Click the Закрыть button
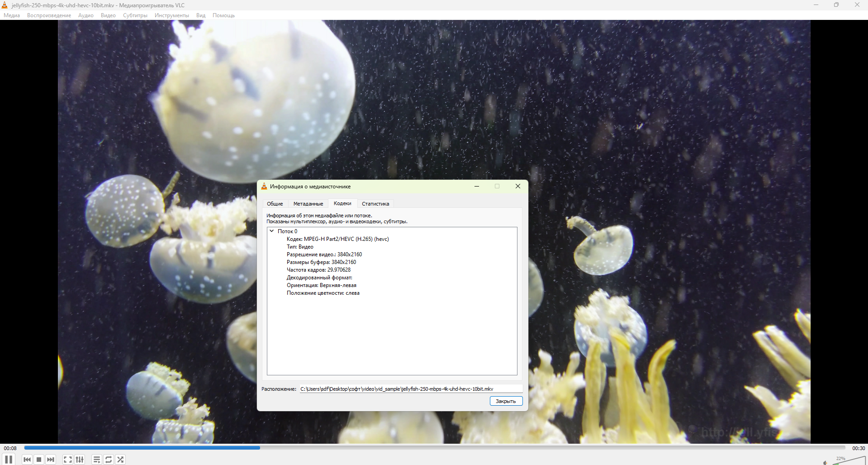The width and height of the screenshot is (868, 465). point(506,401)
